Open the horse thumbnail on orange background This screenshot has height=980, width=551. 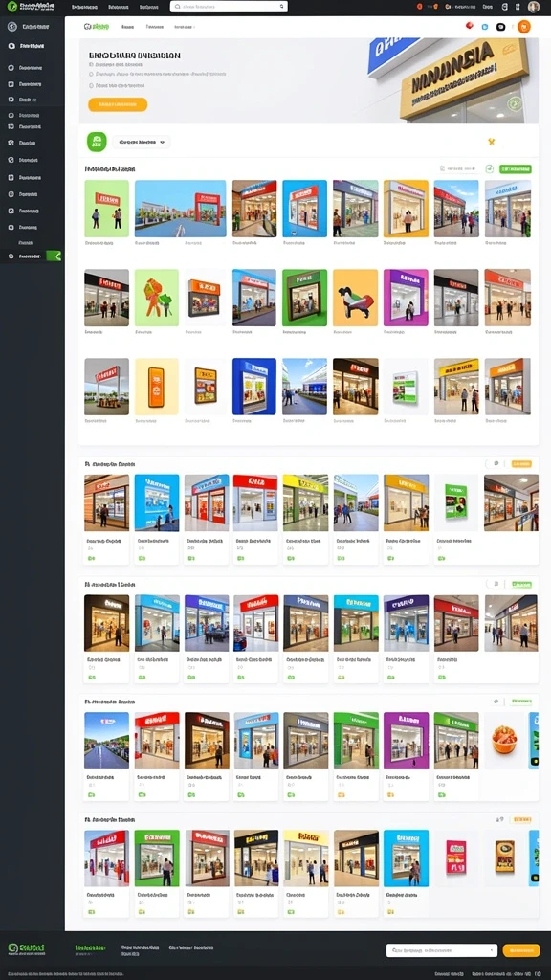356,298
